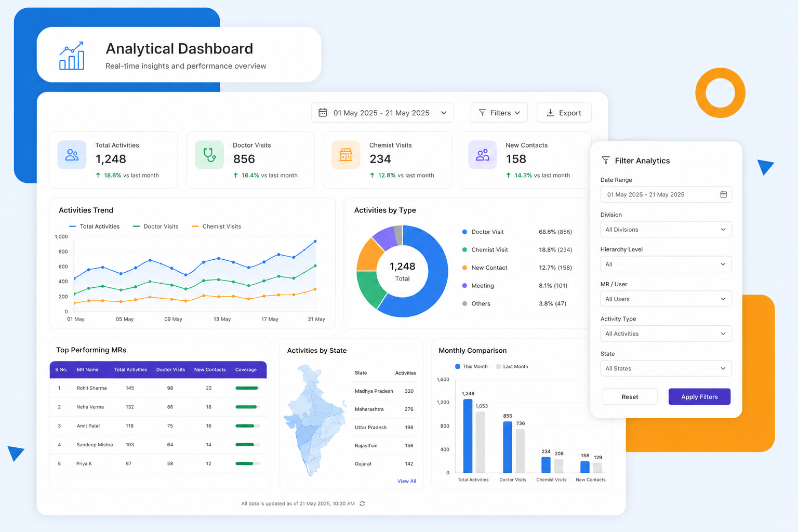Click the Total Activities people icon

(x=72, y=155)
